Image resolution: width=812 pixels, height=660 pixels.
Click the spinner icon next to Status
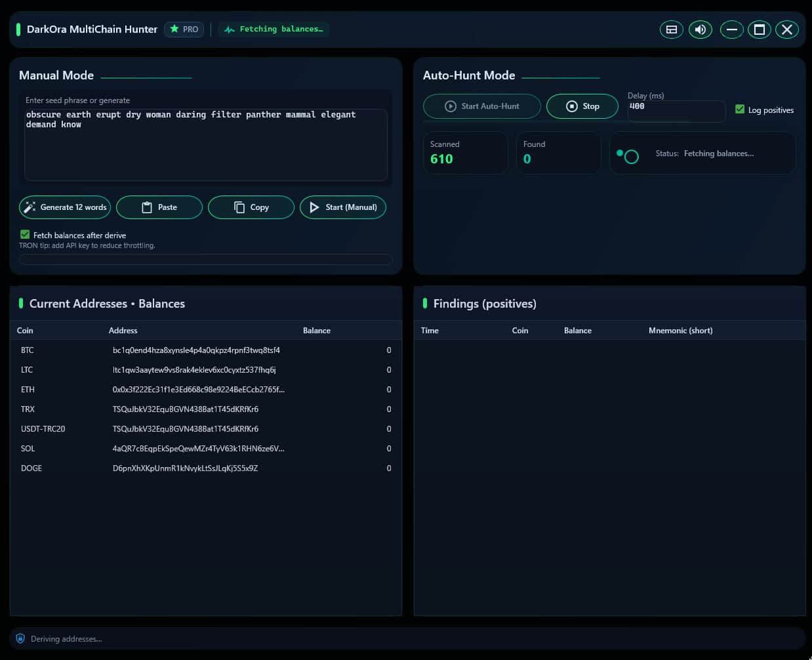point(631,157)
